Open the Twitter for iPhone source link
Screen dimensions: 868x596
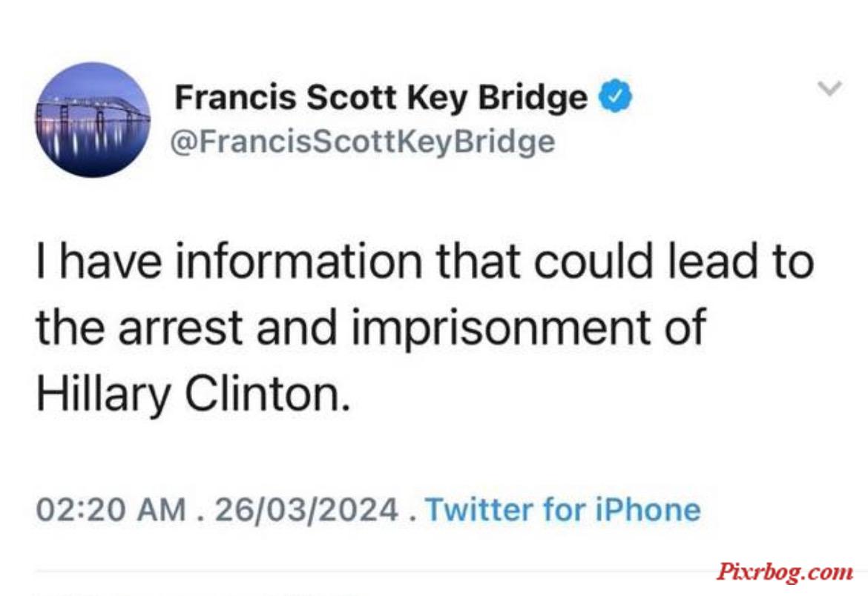(x=562, y=509)
